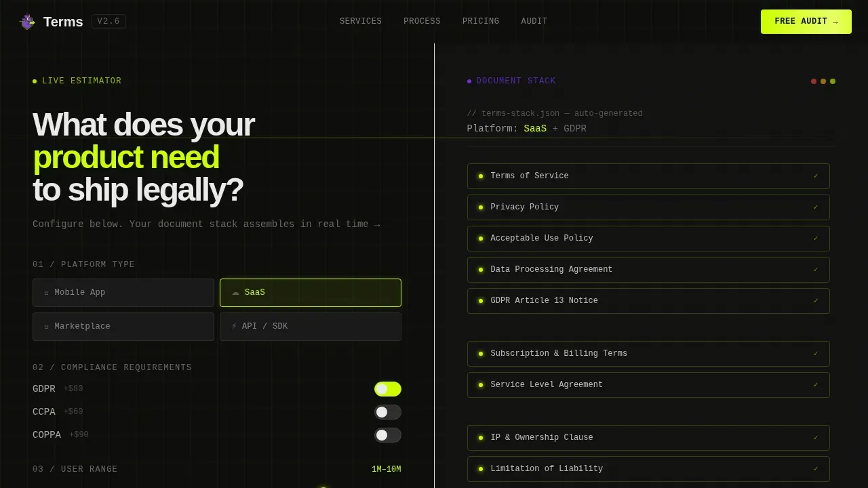Click the red dot in Document Stack header
Image resolution: width=868 pixels, height=488 pixels.
click(814, 81)
